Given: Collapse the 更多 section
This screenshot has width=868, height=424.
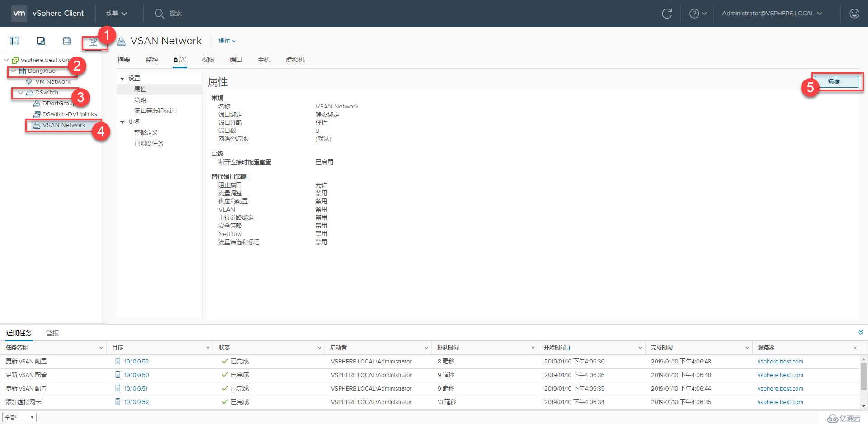Looking at the screenshot, I should coord(122,122).
